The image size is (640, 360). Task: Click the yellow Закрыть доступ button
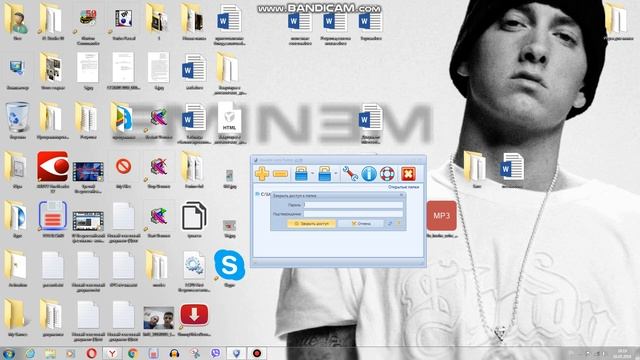[x=312, y=224]
